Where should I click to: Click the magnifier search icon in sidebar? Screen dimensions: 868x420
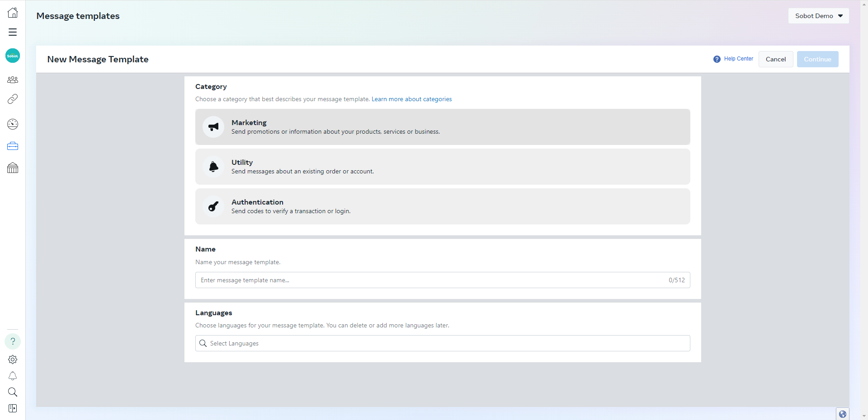[x=13, y=392]
